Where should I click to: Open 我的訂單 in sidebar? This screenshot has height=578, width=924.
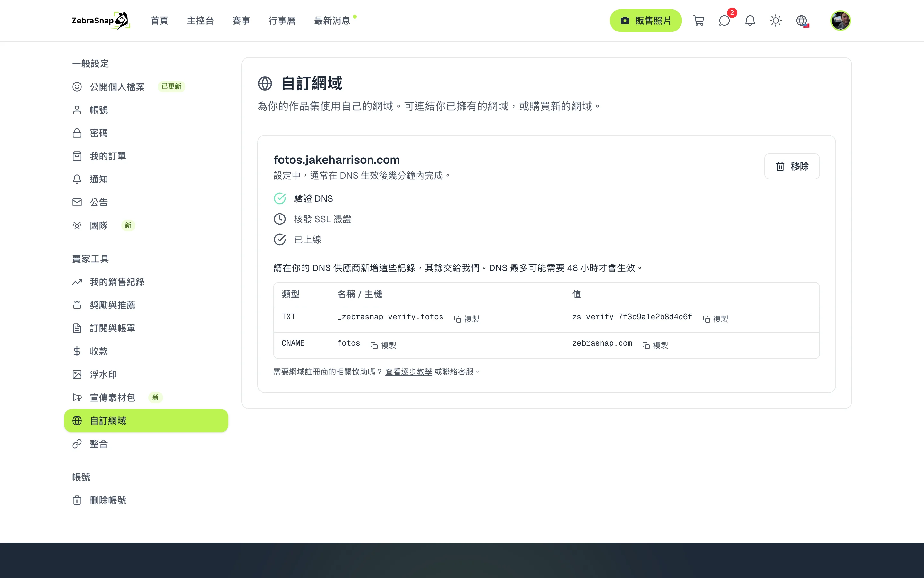click(x=146, y=156)
